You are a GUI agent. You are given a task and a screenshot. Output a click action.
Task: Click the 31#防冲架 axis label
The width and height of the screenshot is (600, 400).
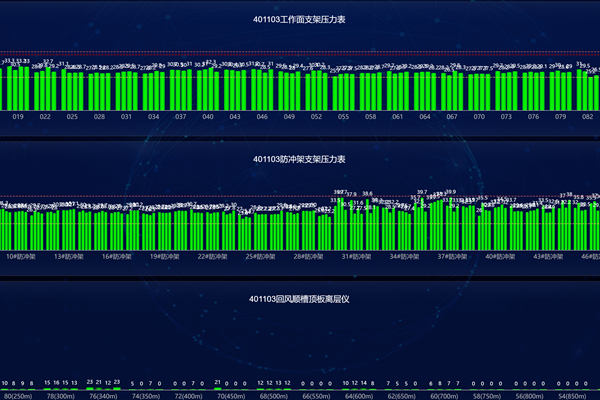point(355,257)
